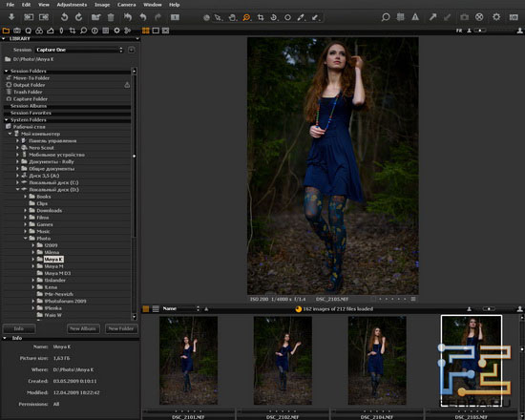
Task: Click the trash can delete icon
Action: tap(111, 17)
